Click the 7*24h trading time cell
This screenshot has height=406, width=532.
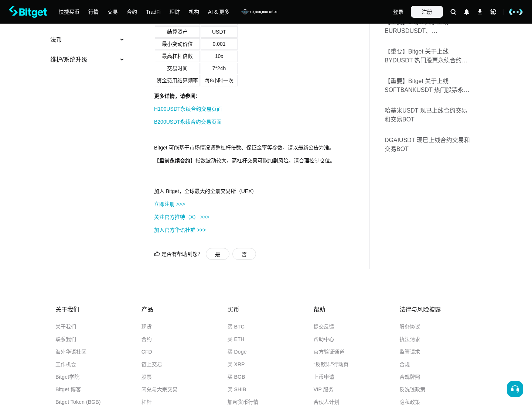[x=219, y=68]
